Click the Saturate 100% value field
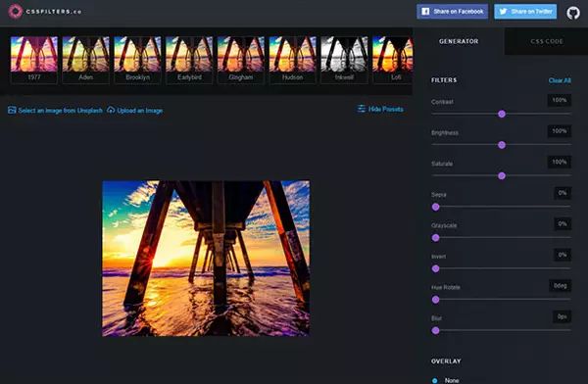Screen dimensions: 588x384 560,162
